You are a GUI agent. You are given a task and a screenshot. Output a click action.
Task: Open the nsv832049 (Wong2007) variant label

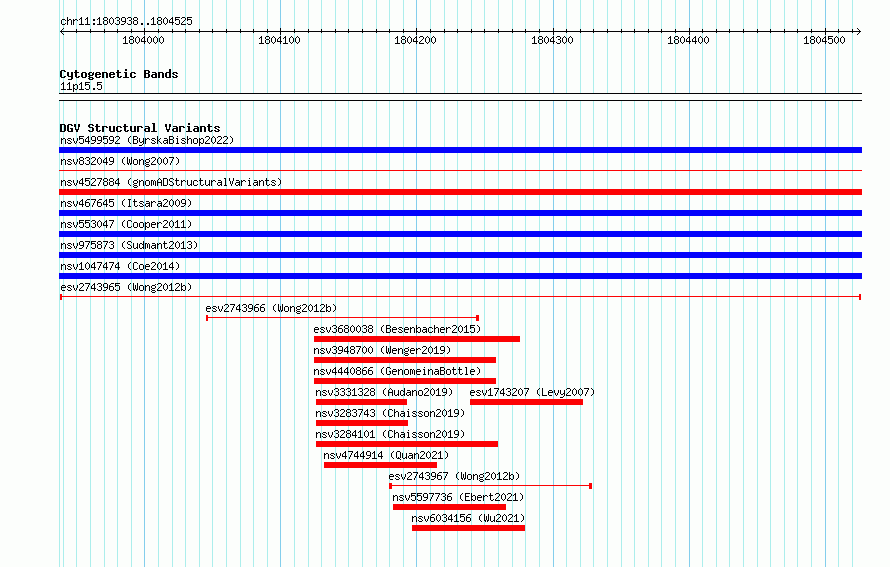(120, 161)
